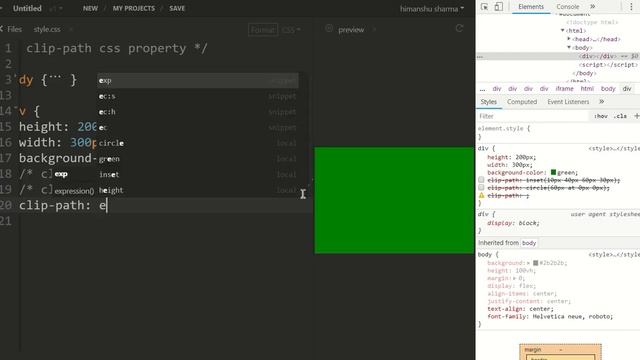Focus the styles Filter input field
This screenshot has height=360, width=640.
tap(534, 116)
